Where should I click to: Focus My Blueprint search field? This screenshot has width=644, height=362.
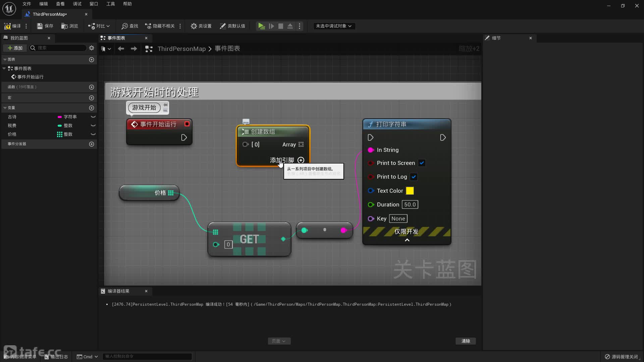tap(58, 48)
